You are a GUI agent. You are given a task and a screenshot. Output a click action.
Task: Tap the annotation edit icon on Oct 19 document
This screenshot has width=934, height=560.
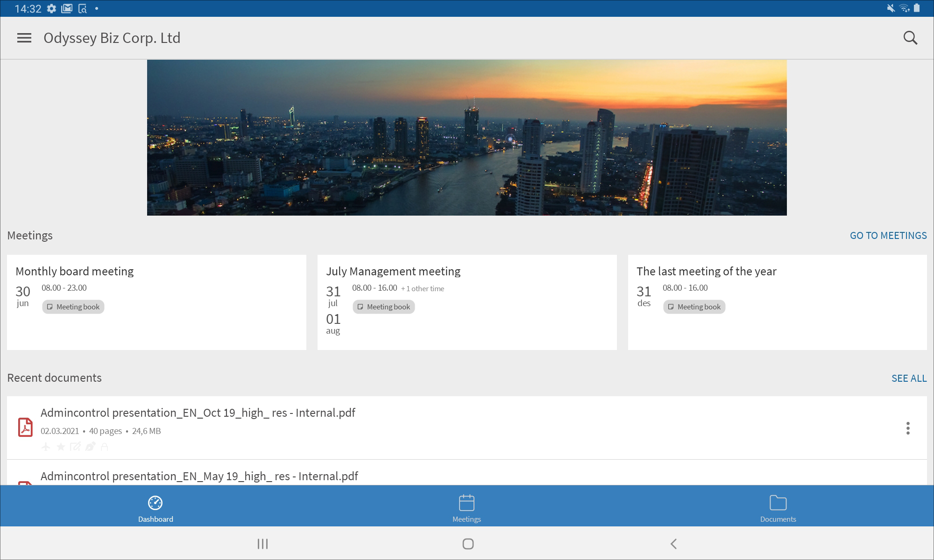tap(75, 447)
